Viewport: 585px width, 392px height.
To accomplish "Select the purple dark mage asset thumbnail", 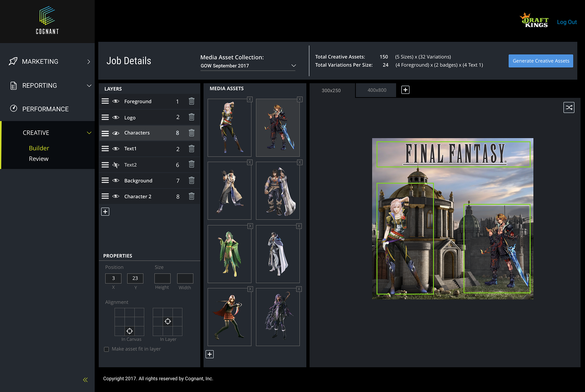I will coord(278,317).
